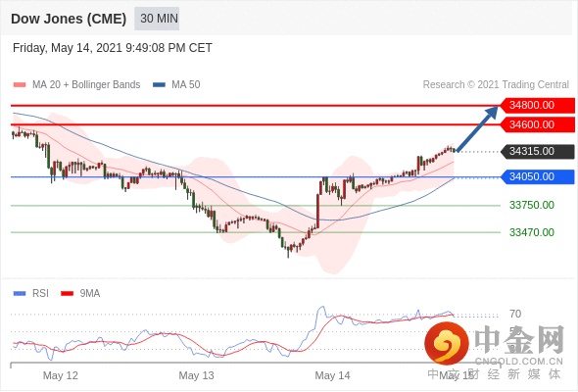Click the red 34600.00 resistance label

point(538,124)
